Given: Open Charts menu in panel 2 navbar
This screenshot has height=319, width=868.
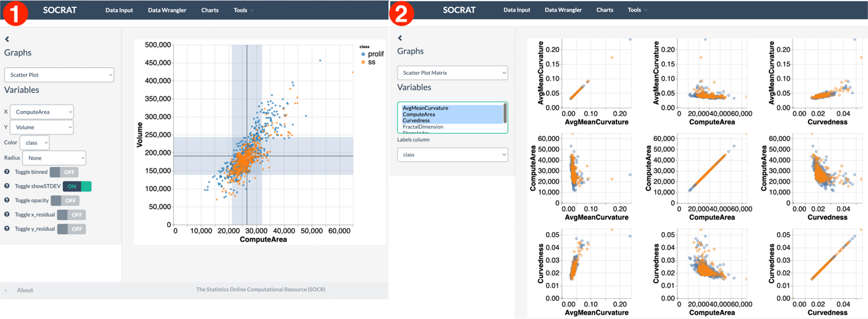Looking at the screenshot, I should coord(604,10).
